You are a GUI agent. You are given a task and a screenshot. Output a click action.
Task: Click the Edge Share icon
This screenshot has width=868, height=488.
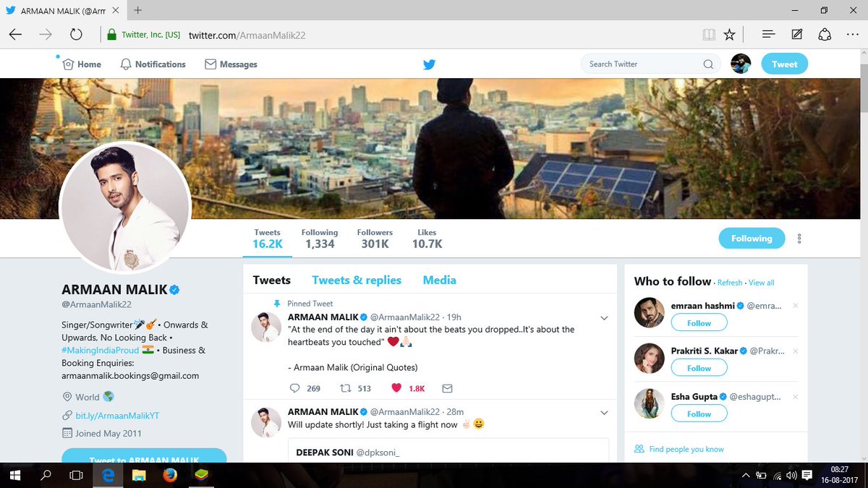click(825, 35)
